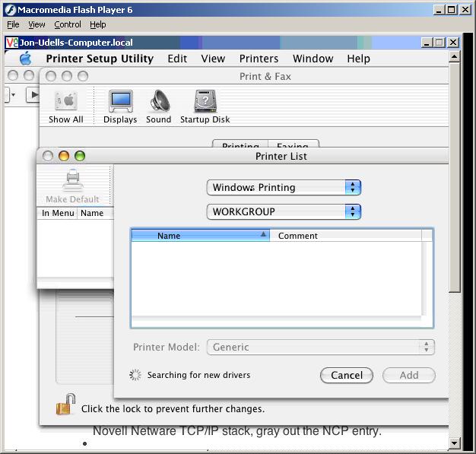Click the green zoom button of Printer List
The image size is (476, 454).
80,156
